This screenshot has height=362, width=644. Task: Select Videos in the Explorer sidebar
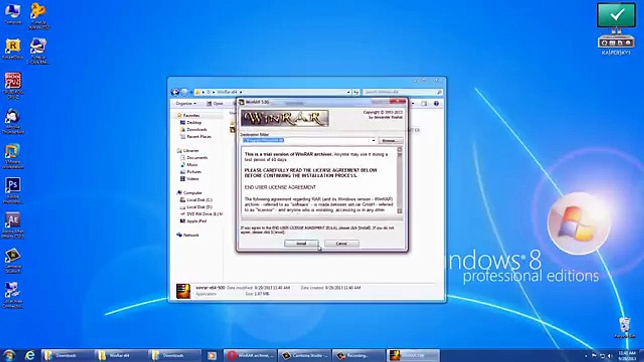pos(190,178)
